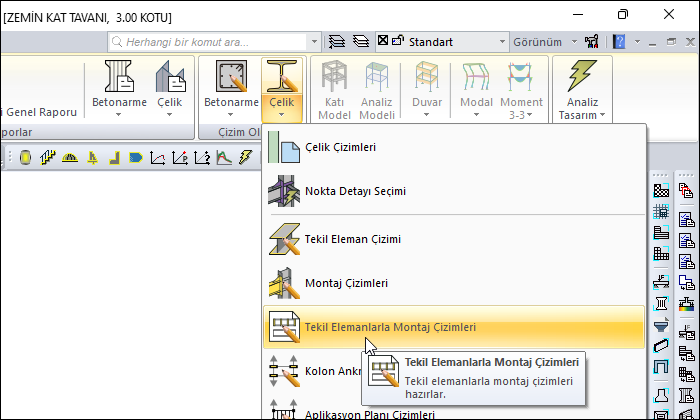This screenshot has width=700, height=420.
Task: Toggle the layer lock padlock icon
Action: 397,41
